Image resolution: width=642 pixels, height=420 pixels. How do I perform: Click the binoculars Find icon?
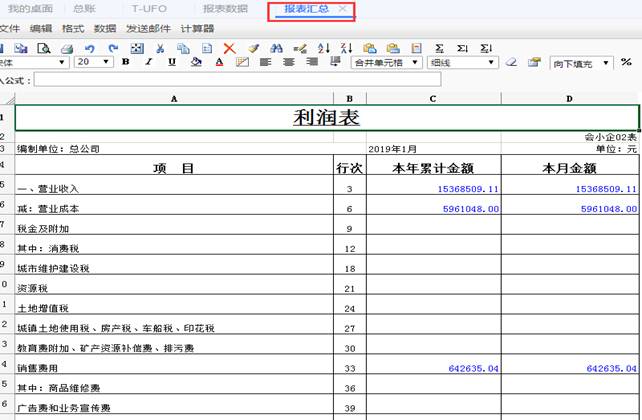point(277,47)
